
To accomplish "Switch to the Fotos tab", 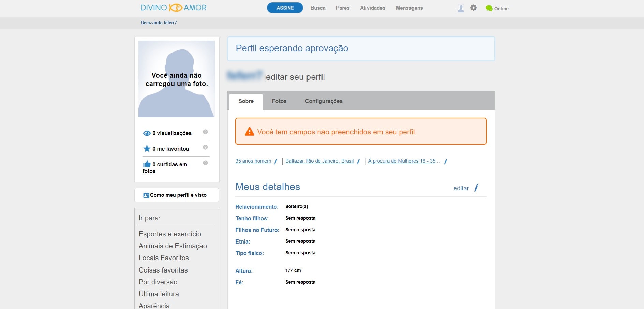I will click(x=279, y=101).
